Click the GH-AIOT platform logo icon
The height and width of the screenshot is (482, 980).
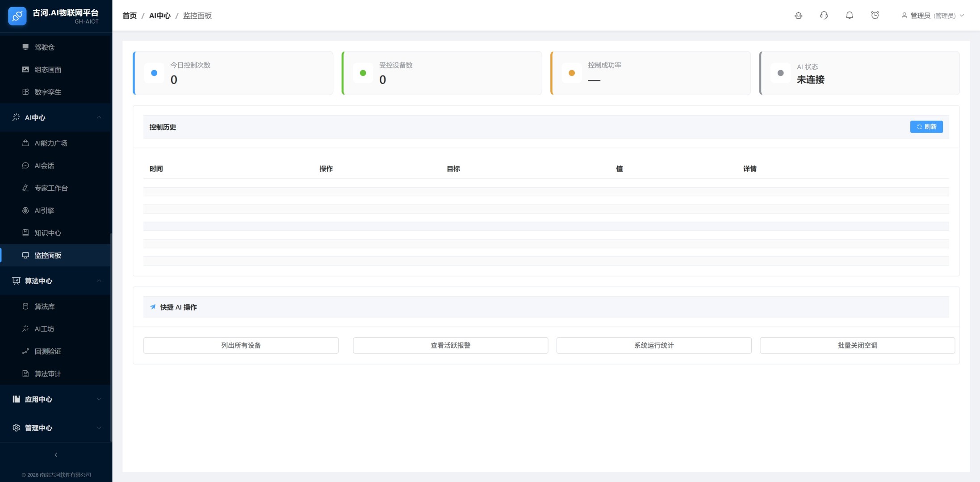click(17, 16)
